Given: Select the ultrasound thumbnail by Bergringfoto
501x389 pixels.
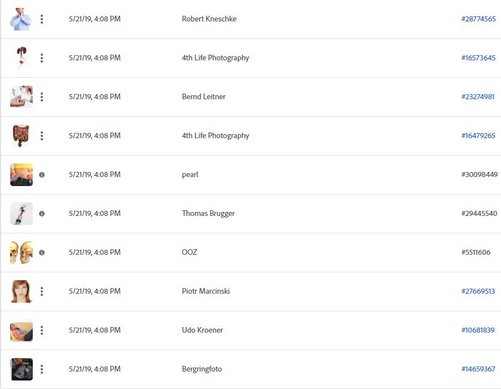Looking at the screenshot, I should tap(22, 369).
